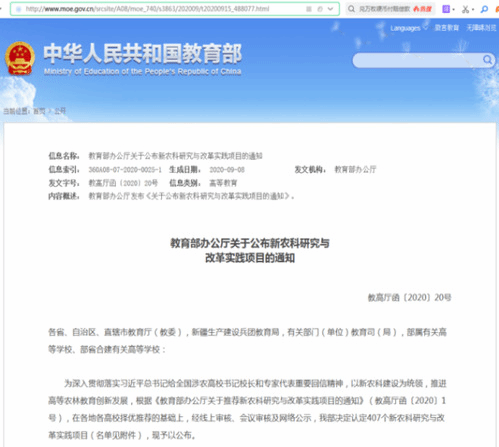This screenshot has height=447, width=499.
Task: Open the Languages menu on the site header
Action: (x=408, y=28)
